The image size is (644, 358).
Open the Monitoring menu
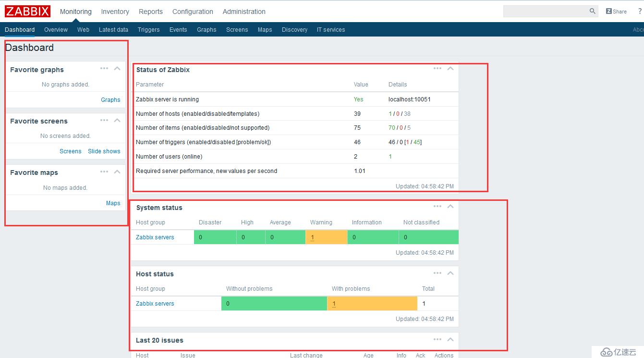pyautogui.click(x=76, y=12)
